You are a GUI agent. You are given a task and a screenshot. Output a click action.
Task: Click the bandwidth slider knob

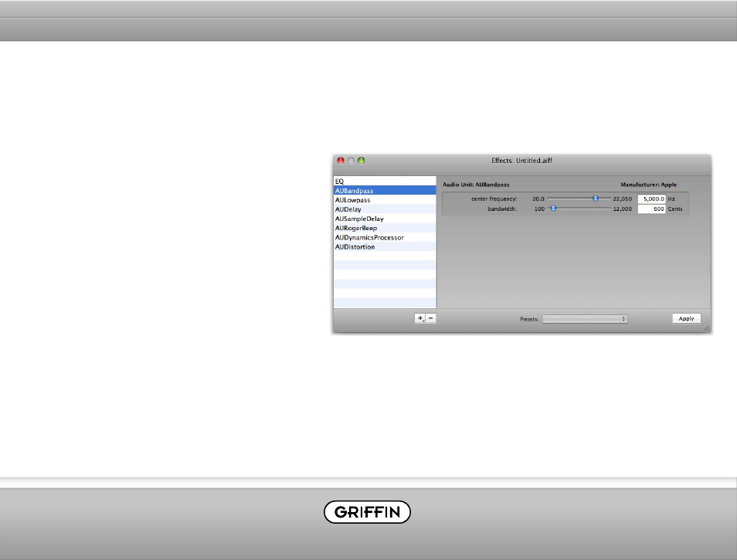point(553,209)
